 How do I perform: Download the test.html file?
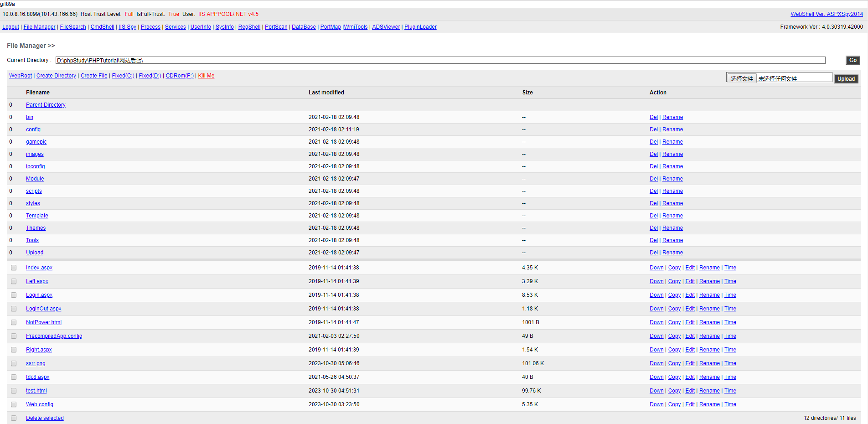click(x=656, y=391)
